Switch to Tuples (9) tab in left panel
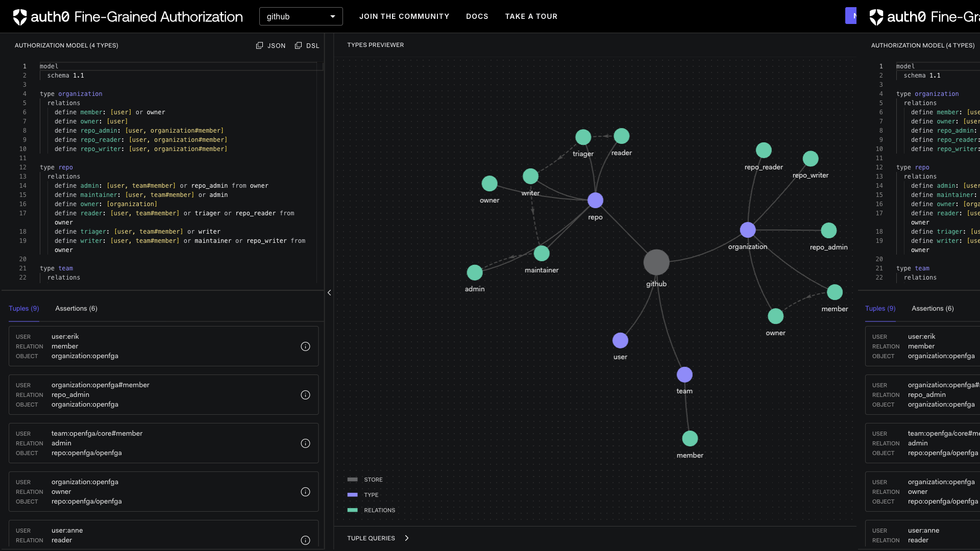This screenshot has height=551, width=980. coord(24,309)
